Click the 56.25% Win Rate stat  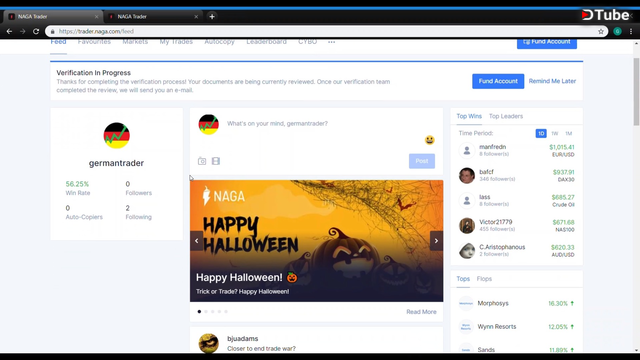pos(78,188)
